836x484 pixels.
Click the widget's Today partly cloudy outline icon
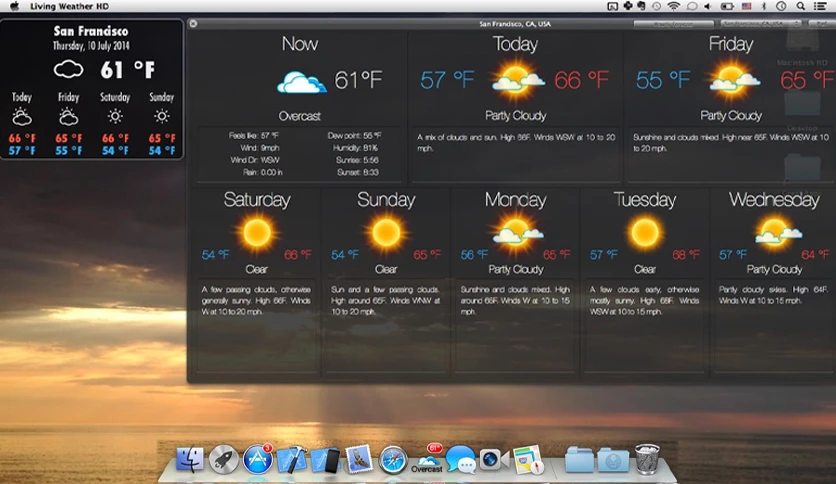(x=22, y=116)
